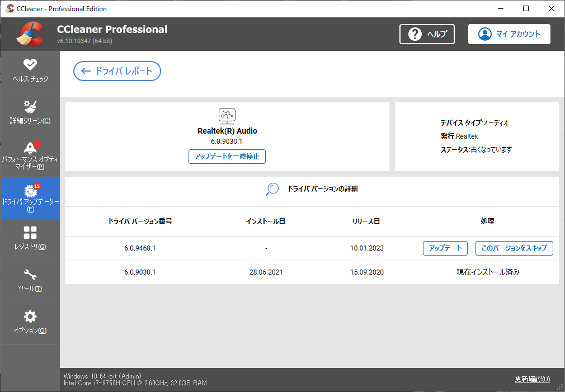Open My Account (マイ アカウント)
Image resolution: width=565 pixels, height=392 pixels.
coord(509,34)
